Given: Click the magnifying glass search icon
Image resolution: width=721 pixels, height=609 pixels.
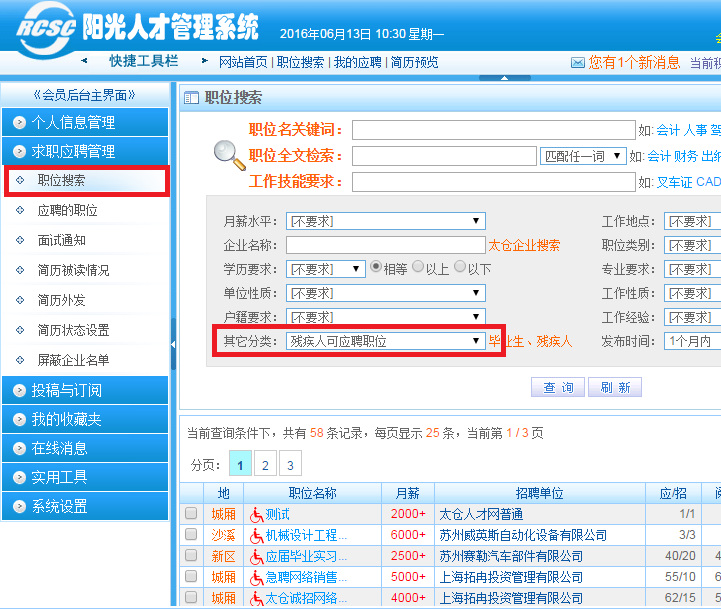Looking at the screenshot, I should point(229,155).
